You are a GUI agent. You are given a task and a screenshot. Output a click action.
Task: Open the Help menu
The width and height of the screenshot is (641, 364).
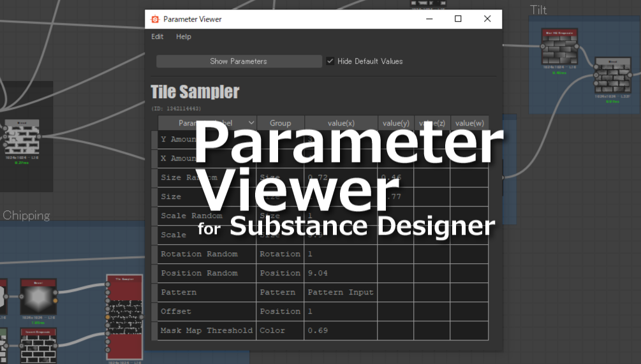click(184, 36)
